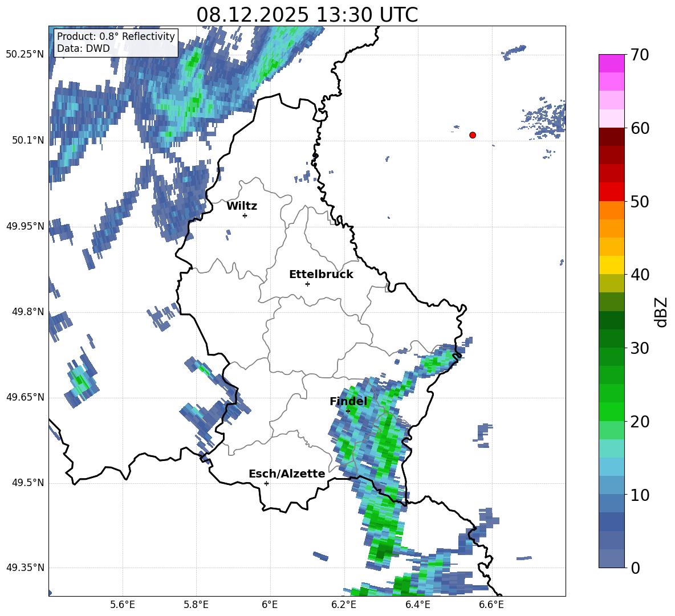Click the dark maroon colorbar segment below 60
This screenshot has width=675, height=616.
tap(611, 137)
